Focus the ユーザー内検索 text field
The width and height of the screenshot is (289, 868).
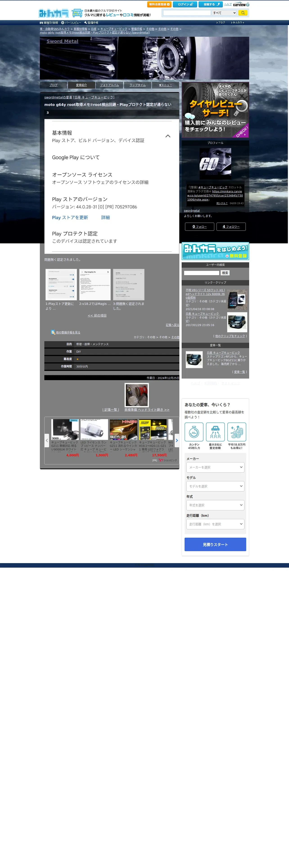coord(201,273)
